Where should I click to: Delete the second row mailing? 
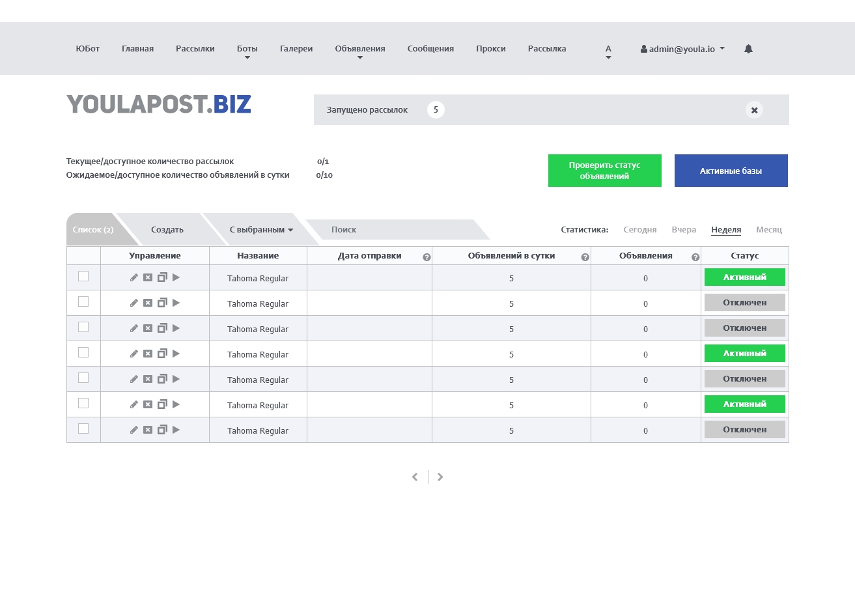pos(148,303)
